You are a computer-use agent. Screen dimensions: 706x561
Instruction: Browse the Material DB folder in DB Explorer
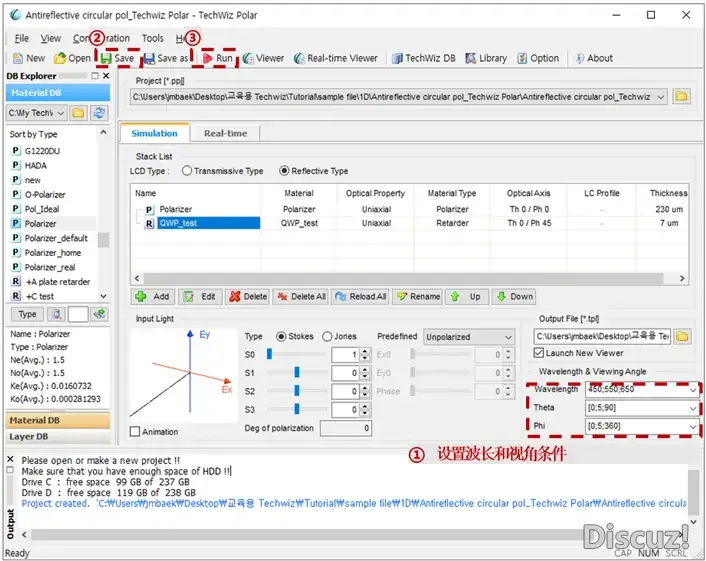tap(78, 113)
